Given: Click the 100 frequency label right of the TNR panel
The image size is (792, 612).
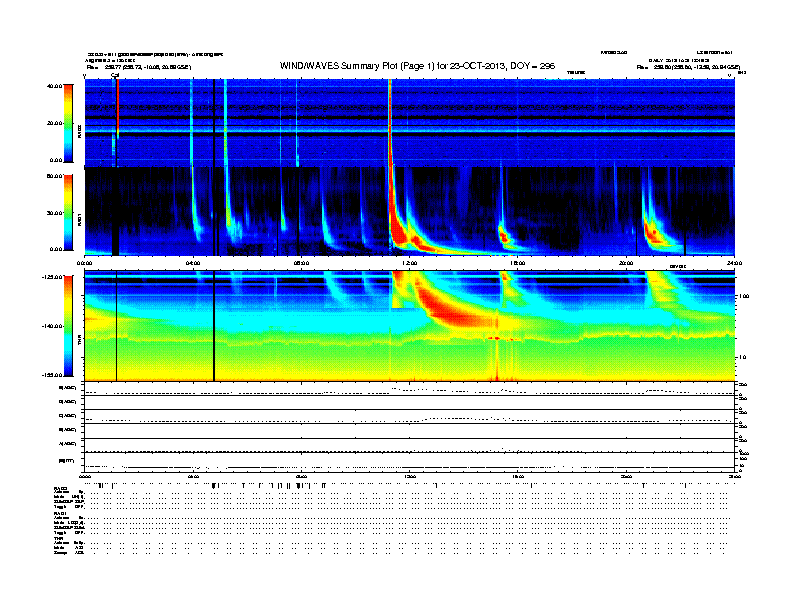Looking at the screenshot, I should tap(744, 296).
